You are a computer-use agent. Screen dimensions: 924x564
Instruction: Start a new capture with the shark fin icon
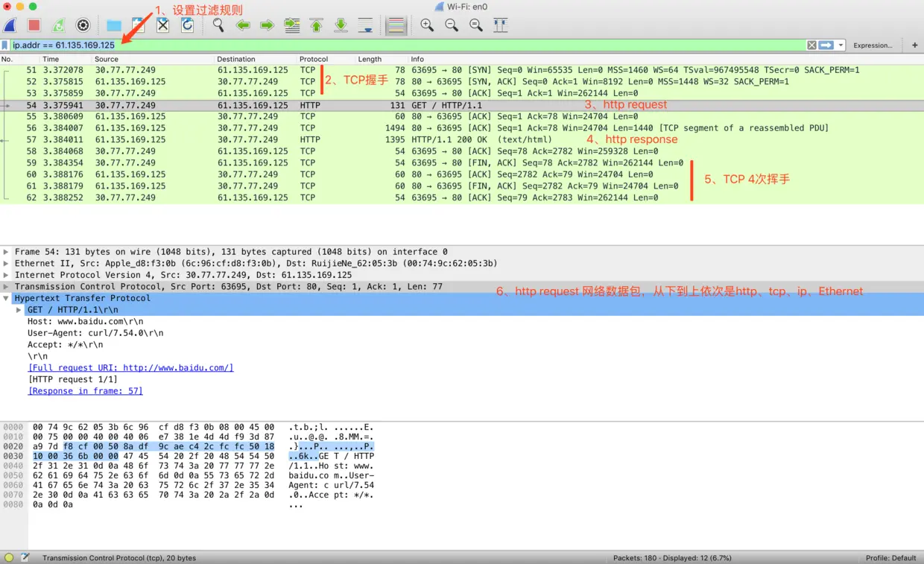10,25
